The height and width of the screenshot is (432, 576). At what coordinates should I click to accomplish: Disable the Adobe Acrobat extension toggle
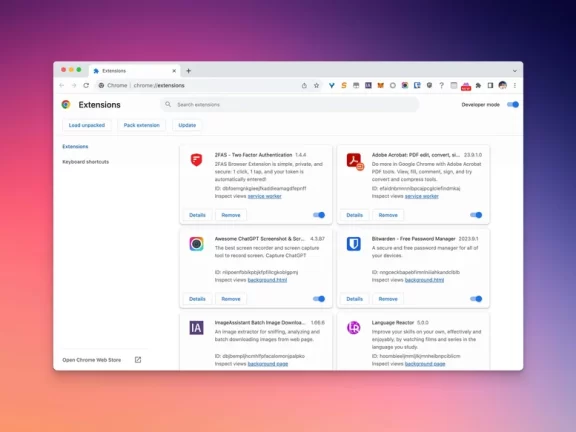tap(476, 215)
